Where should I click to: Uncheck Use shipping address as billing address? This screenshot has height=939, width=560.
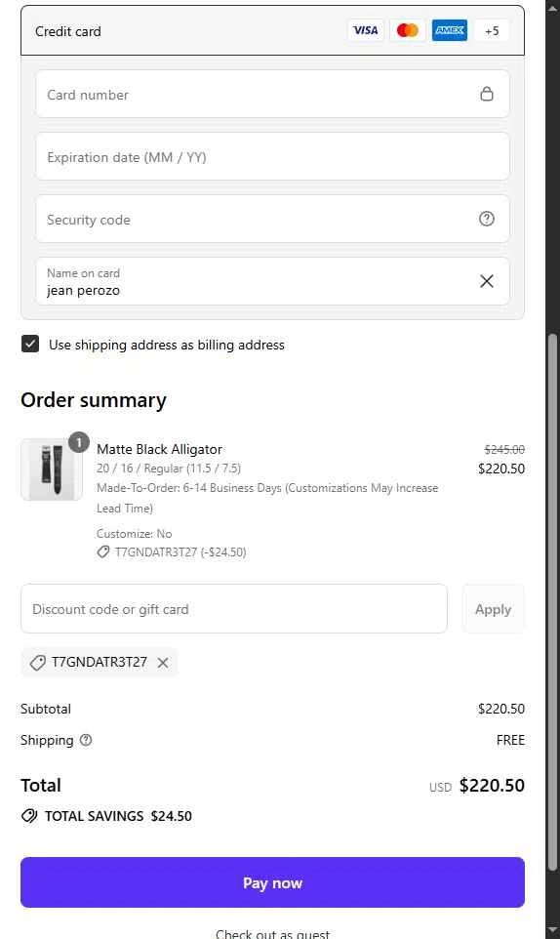pos(30,344)
